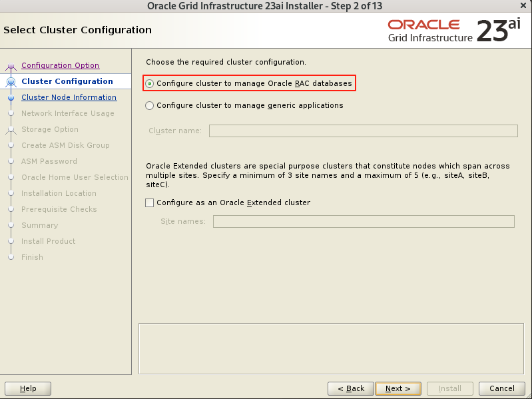This screenshot has width=532, height=399.
Task: Select the Cluster Configuration step
Action: (67, 81)
